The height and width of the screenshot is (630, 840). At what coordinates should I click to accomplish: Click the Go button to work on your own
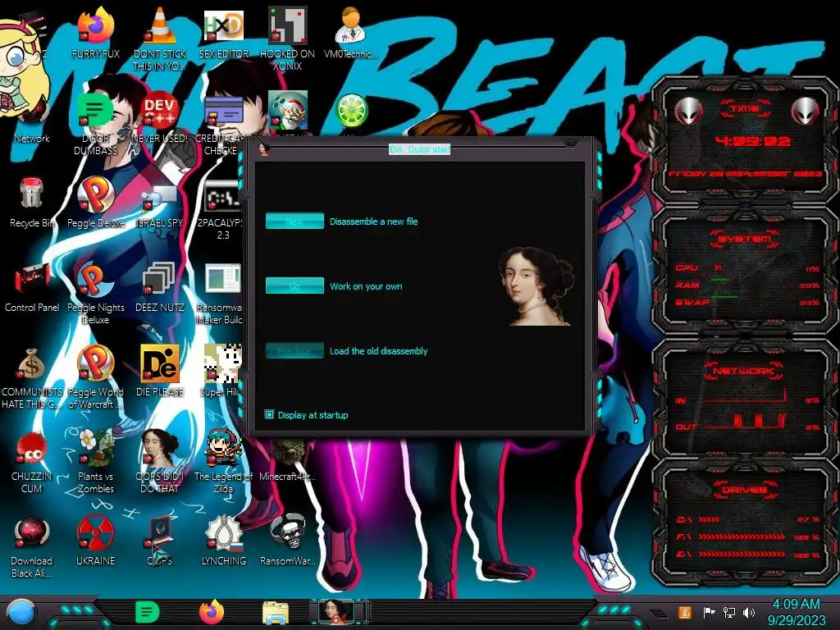tap(294, 286)
